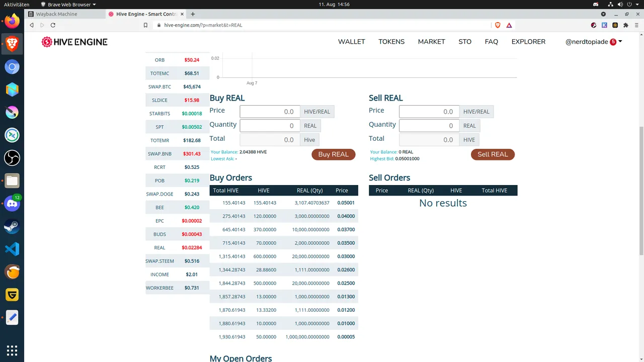This screenshot has width=644, height=362.
Task: Open STO navigation item
Action: tap(465, 42)
